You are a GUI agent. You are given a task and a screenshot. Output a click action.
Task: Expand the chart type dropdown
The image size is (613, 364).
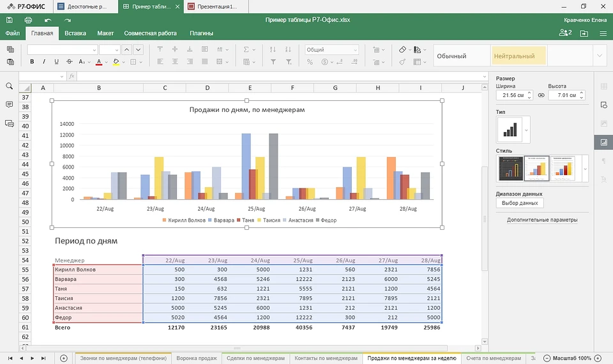(526, 130)
